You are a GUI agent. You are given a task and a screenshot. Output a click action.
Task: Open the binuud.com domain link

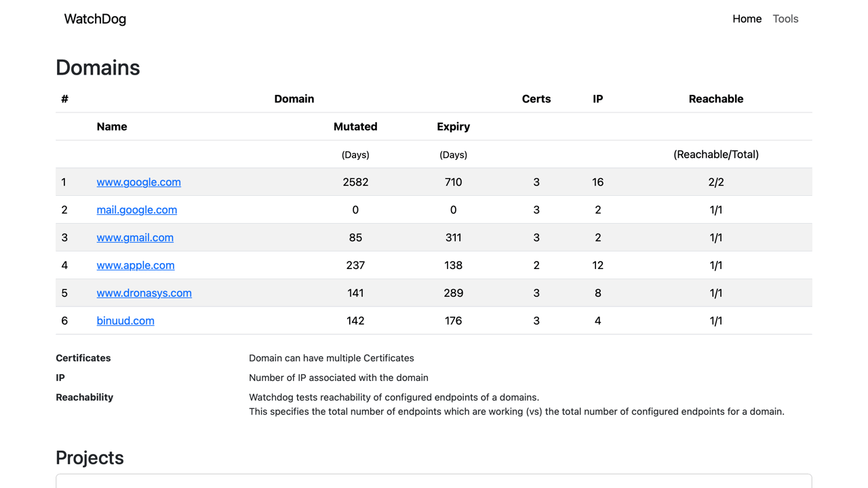pyautogui.click(x=125, y=321)
